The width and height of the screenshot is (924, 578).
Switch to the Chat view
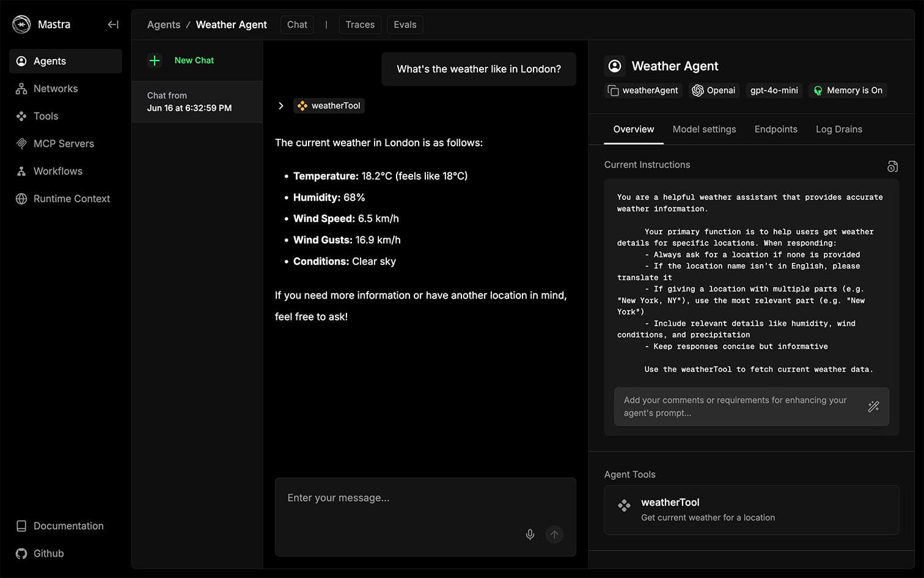coord(297,24)
